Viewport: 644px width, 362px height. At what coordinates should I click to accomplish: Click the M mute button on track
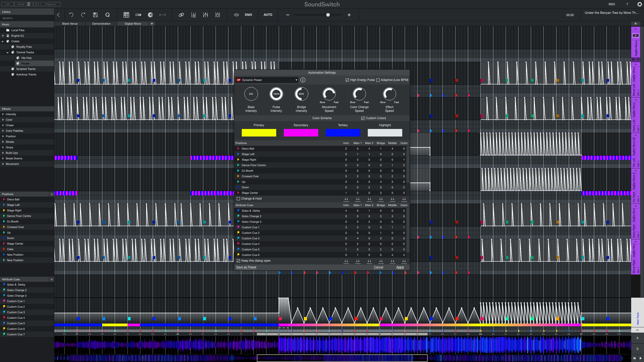click(x=633, y=60)
